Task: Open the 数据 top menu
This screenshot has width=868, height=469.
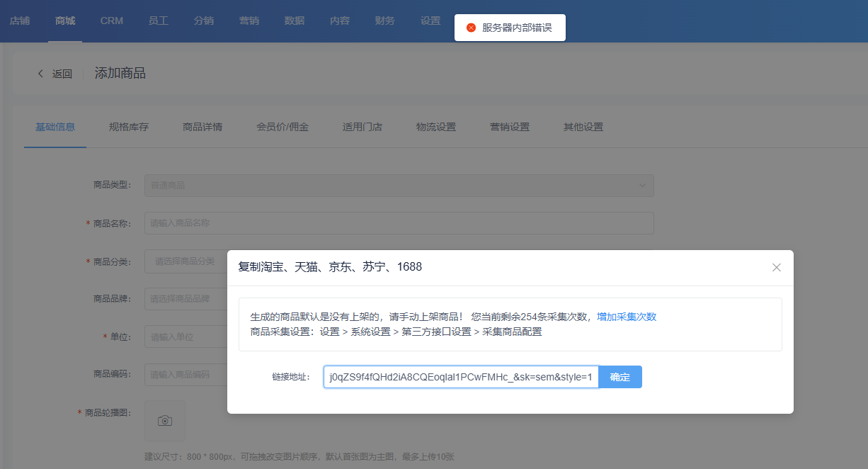Action: [x=295, y=21]
